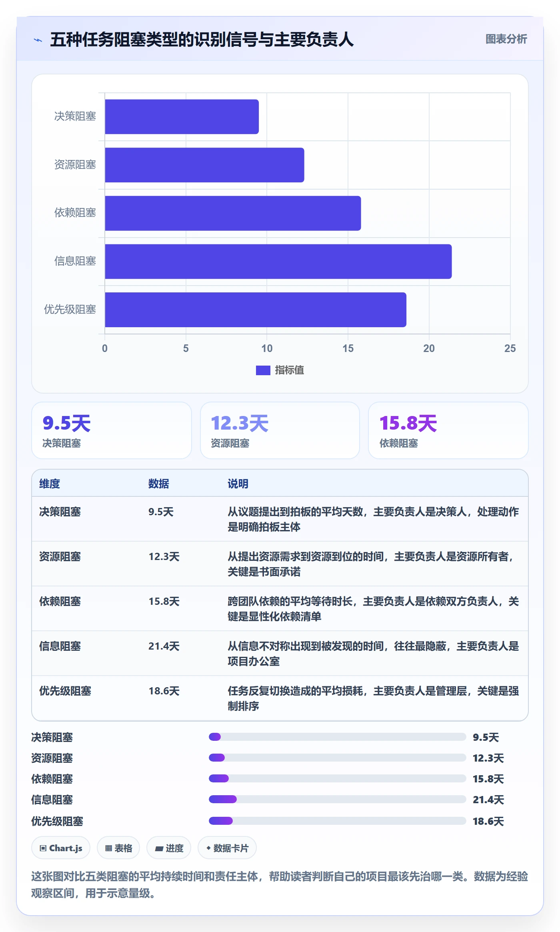Click the description of 信息阻塞 in the table

[x=373, y=654]
